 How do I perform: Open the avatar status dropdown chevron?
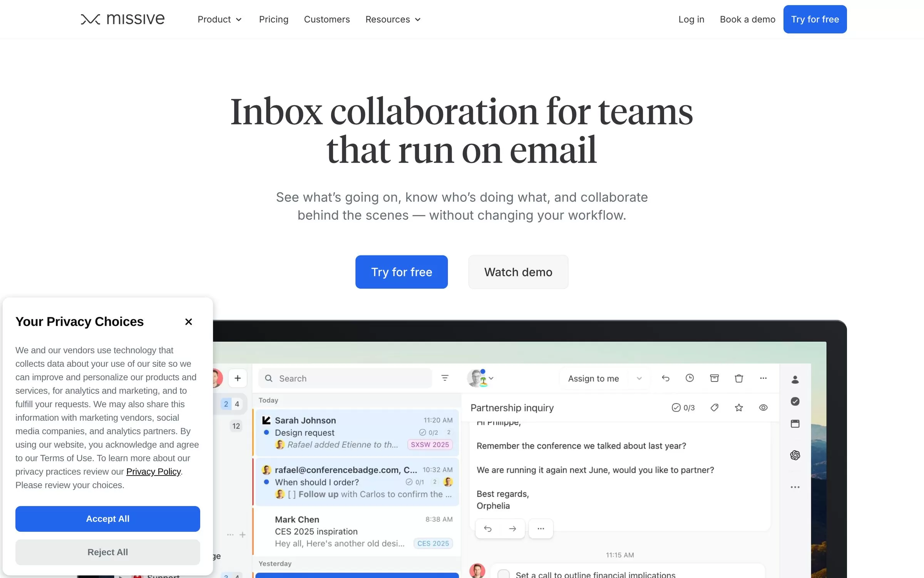point(491,378)
